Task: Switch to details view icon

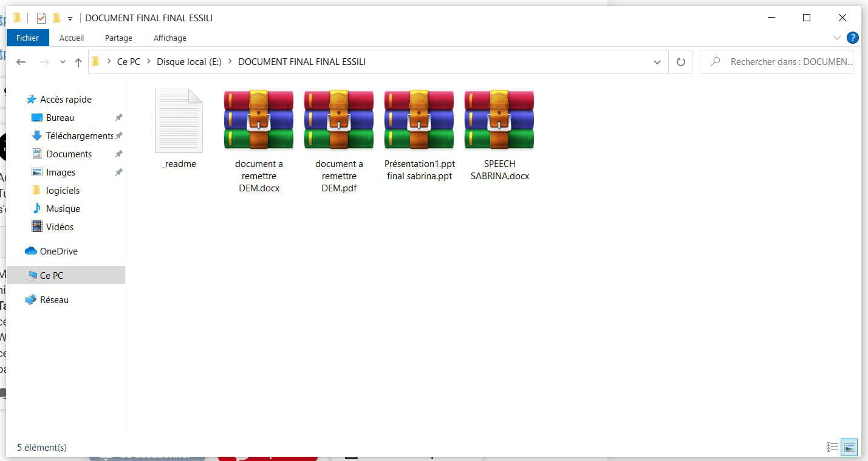Action: coord(832,448)
